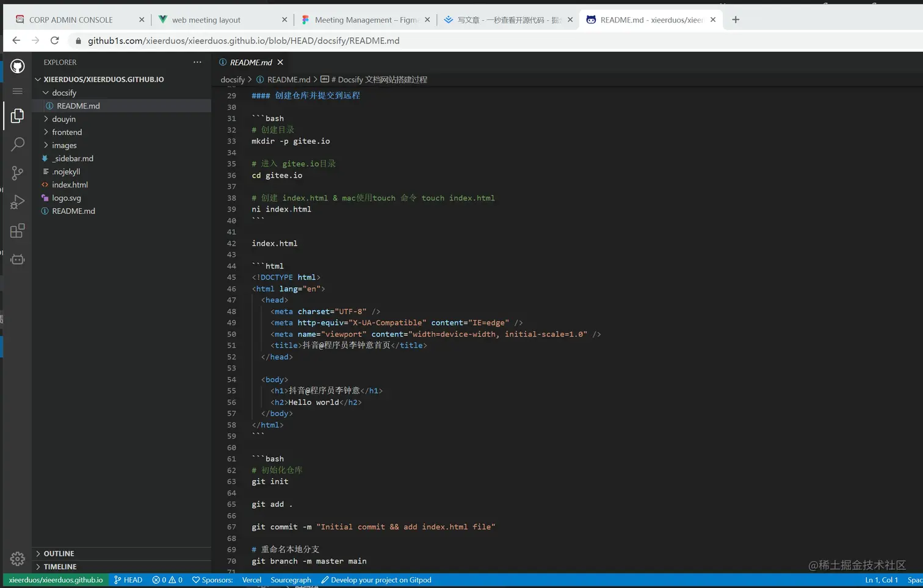
Task: Expand the TIMELINE section
Action: click(60, 567)
